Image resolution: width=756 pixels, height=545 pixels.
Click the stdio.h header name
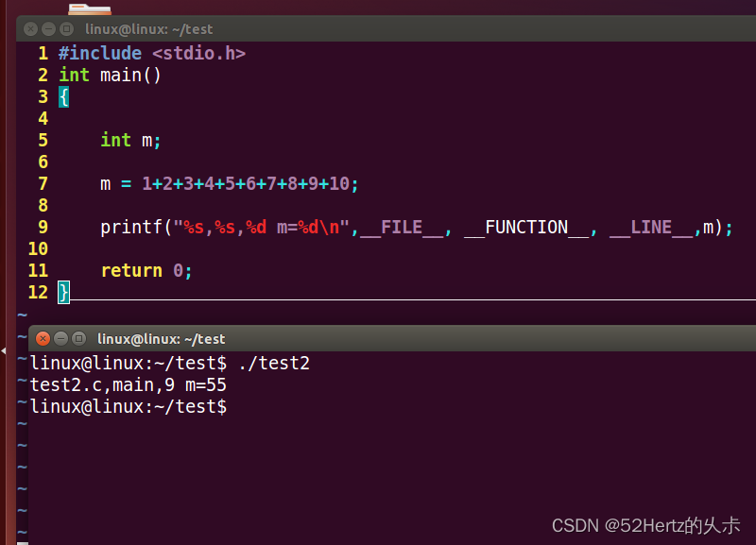point(198,53)
